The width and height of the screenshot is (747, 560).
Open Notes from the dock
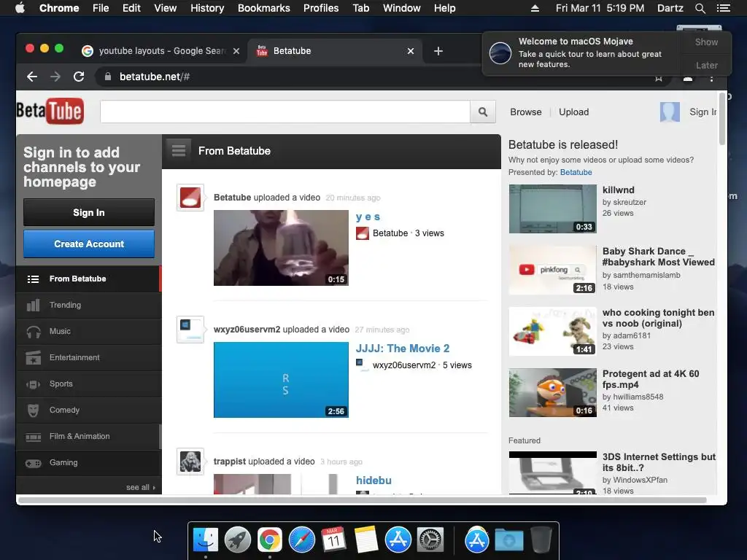click(x=366, y=540)
